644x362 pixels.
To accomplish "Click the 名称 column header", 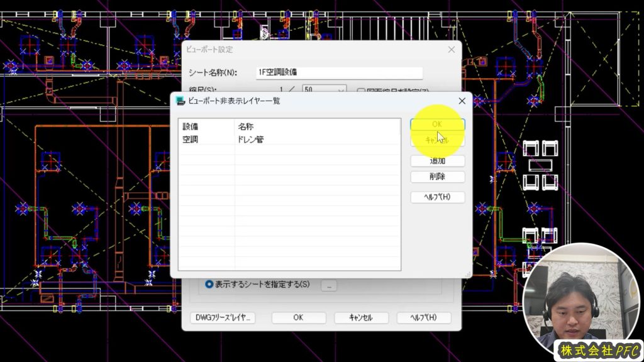I will [318, 127].
